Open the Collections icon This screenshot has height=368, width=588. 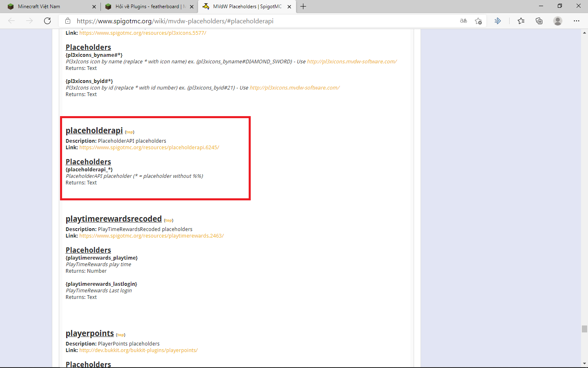[x=539, y=21]
